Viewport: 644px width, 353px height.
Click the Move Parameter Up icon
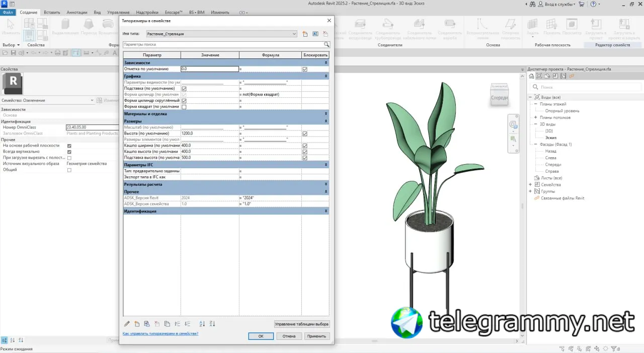[x=178, y=324]
